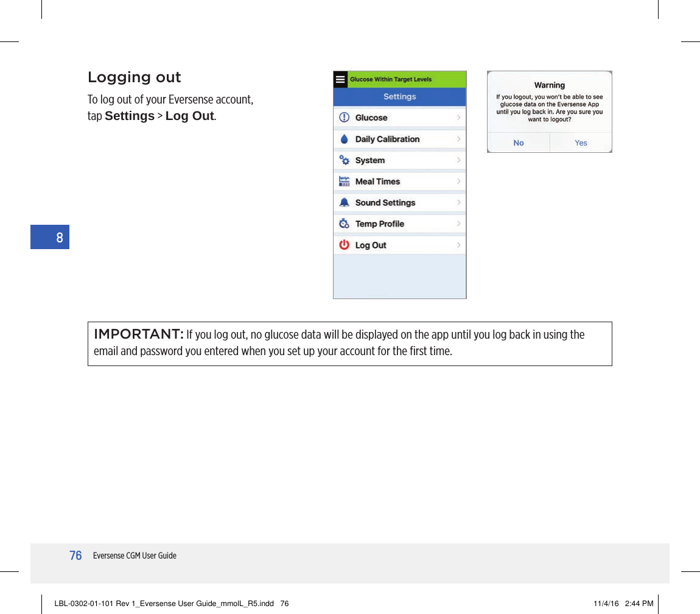Open the hamburger menu icon

[340, 80]
